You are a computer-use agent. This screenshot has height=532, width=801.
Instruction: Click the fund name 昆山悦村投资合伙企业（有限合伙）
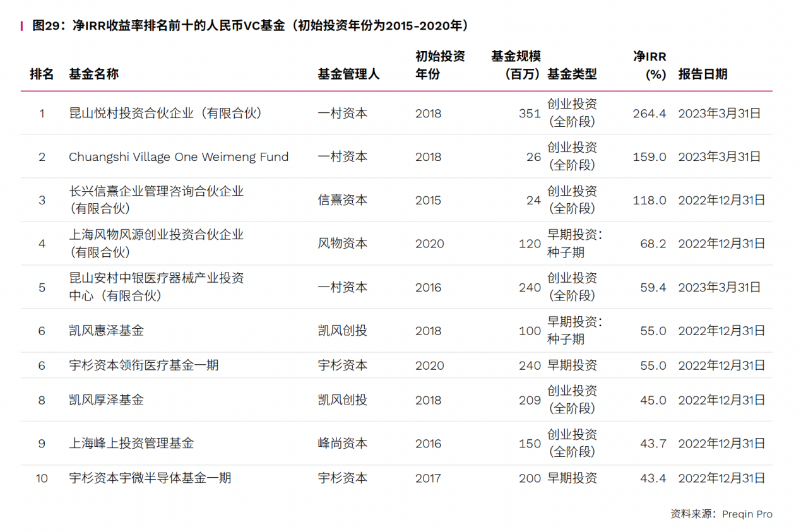[165, 114]
